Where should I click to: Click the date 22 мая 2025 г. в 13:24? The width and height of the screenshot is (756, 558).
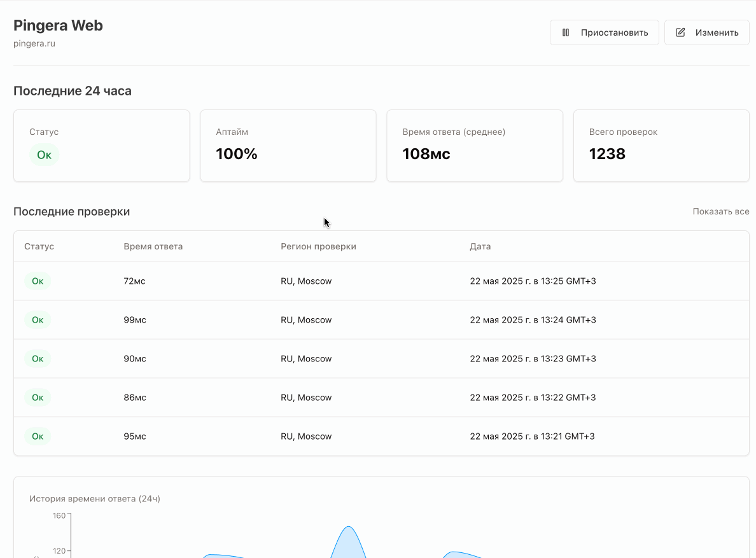pos(533,320)
